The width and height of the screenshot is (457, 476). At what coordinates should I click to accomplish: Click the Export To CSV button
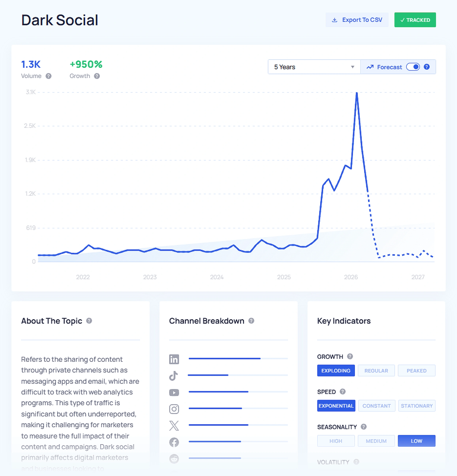point(357,20)
